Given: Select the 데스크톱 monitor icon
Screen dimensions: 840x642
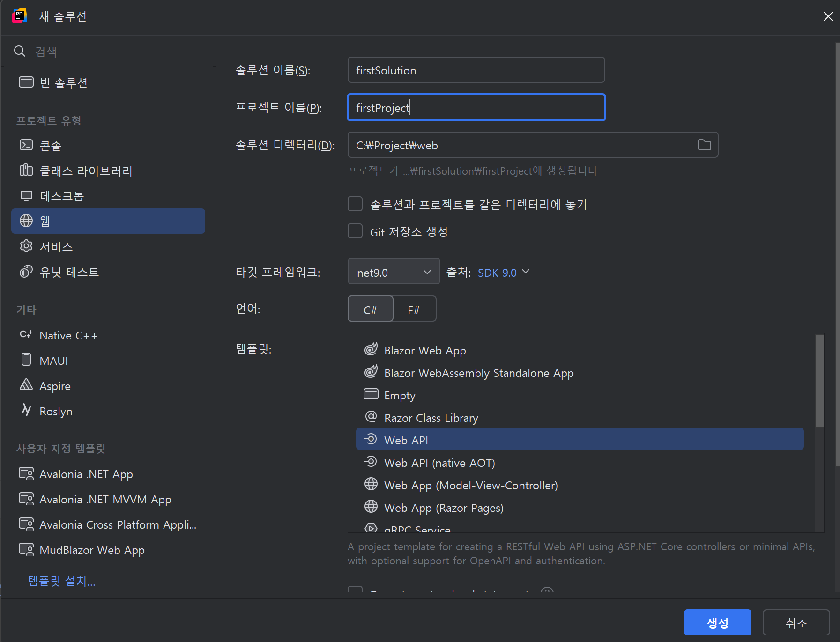Looking at the screenshot, I should point(26,196).
